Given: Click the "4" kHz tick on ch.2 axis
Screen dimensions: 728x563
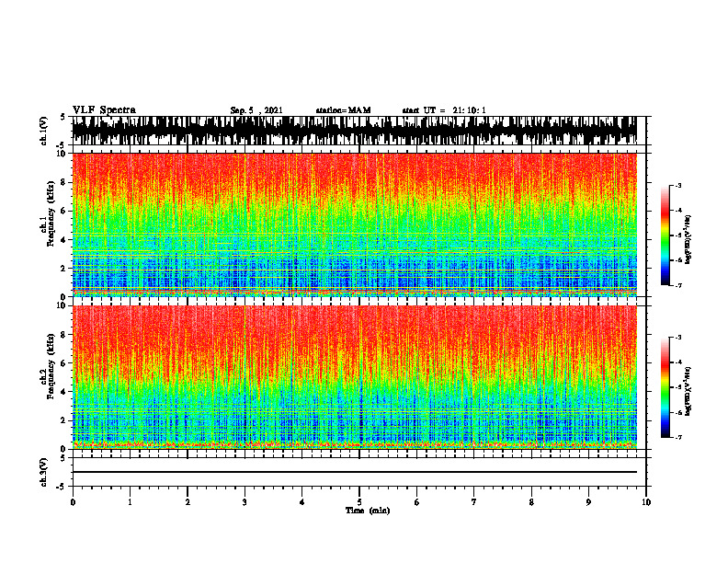Looking at the screenshot, I should pos(63,392).
